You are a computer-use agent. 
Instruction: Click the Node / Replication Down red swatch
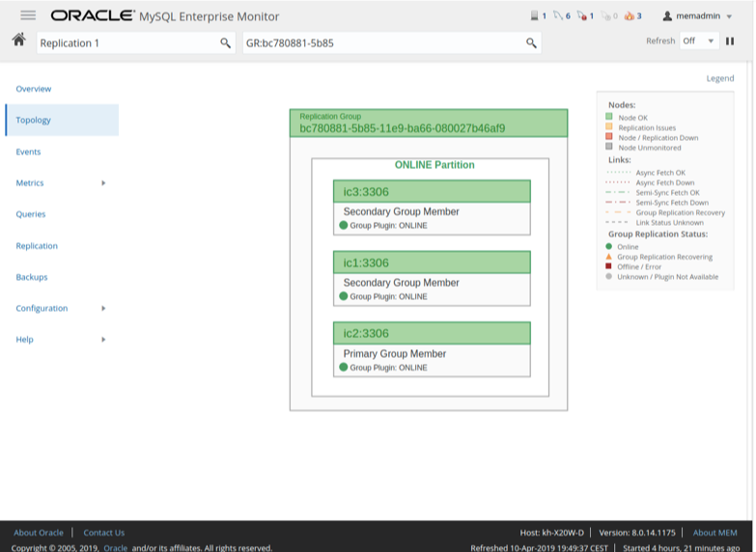609,136
